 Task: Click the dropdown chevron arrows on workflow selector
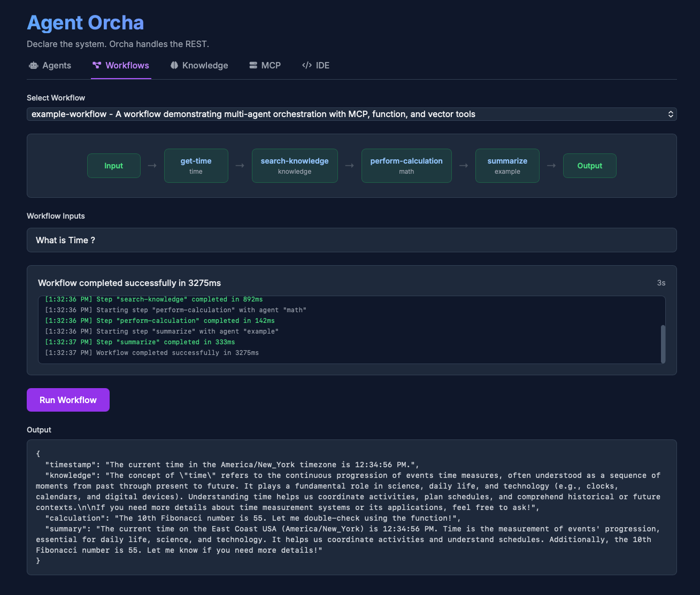[x=671, y=114]
